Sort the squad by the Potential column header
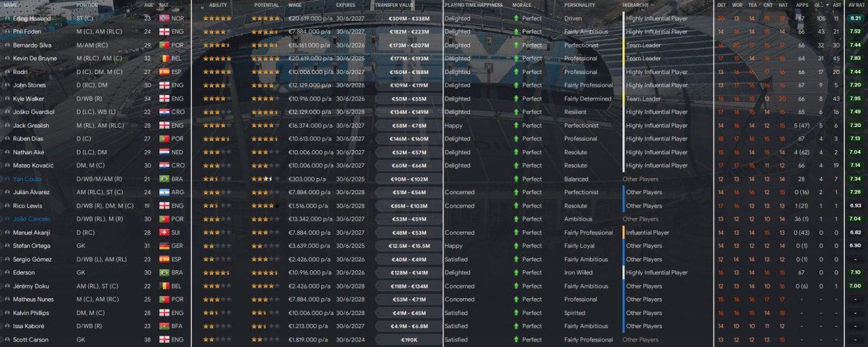The width and height of the screenshot is (868, 347). point(267,5)
